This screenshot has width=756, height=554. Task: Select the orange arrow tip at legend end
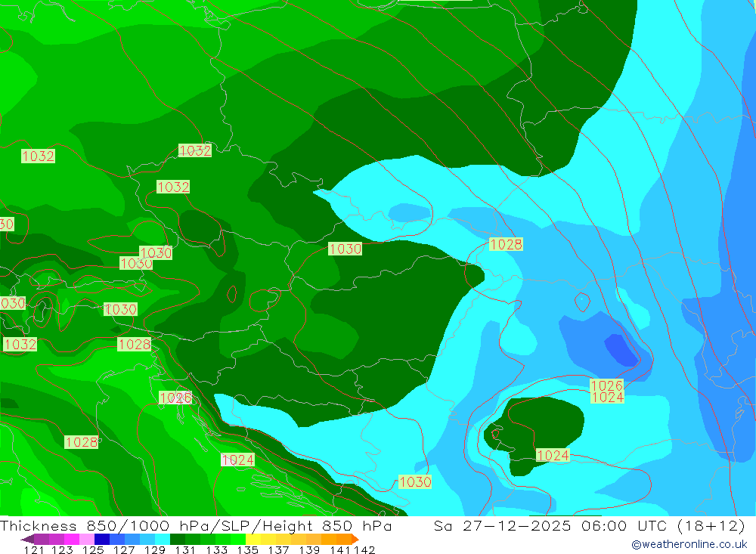(355, 539)
